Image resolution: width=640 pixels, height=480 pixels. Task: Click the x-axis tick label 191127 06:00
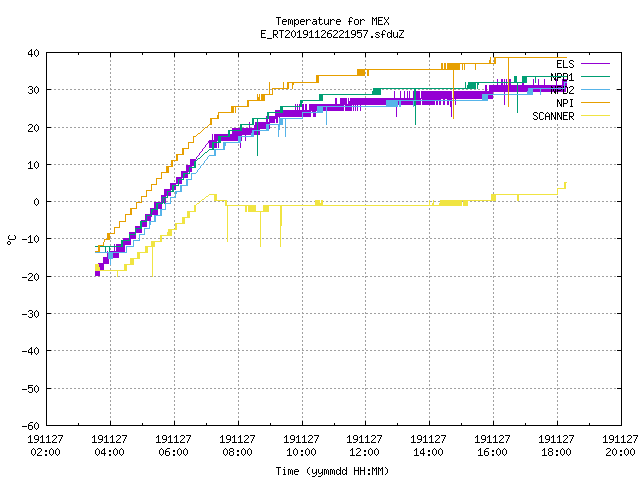coord(173,445)
